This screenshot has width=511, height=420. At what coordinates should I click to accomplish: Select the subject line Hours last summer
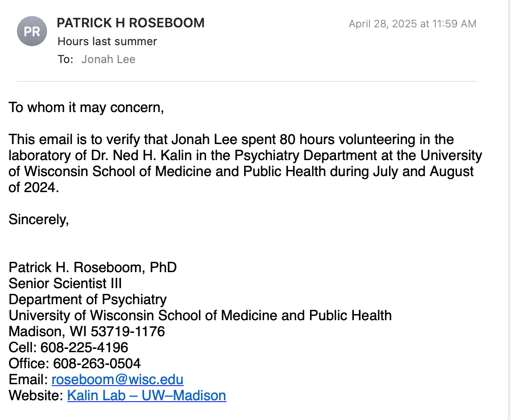(107, 41)
